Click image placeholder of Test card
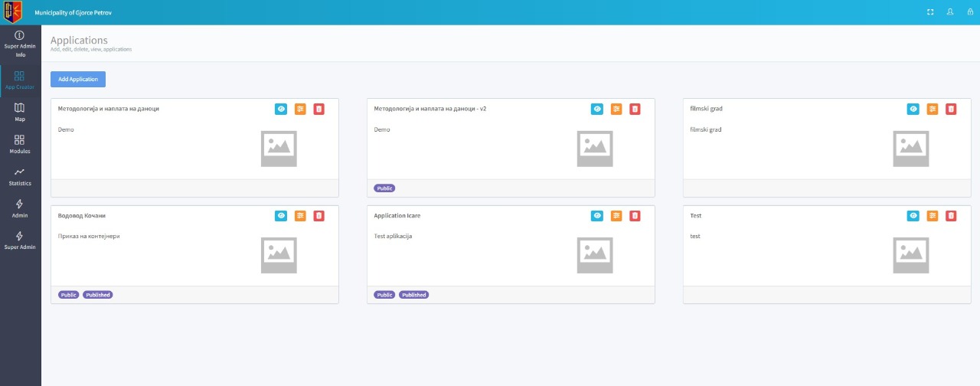Image resolution: width=980 pixels, height=386 pixels. [x=911, y=255]
